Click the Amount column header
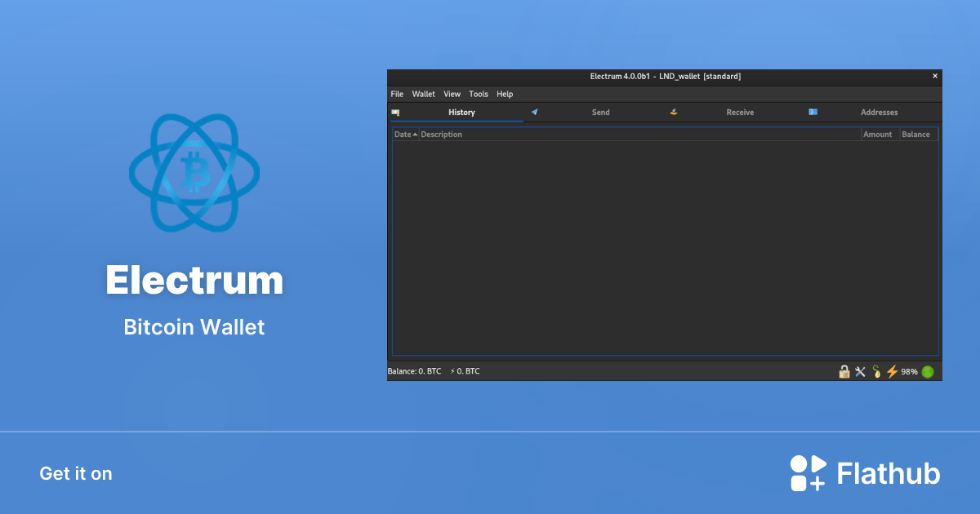The height and width of the screenshot is (514, 980). (x=880, y=135)
